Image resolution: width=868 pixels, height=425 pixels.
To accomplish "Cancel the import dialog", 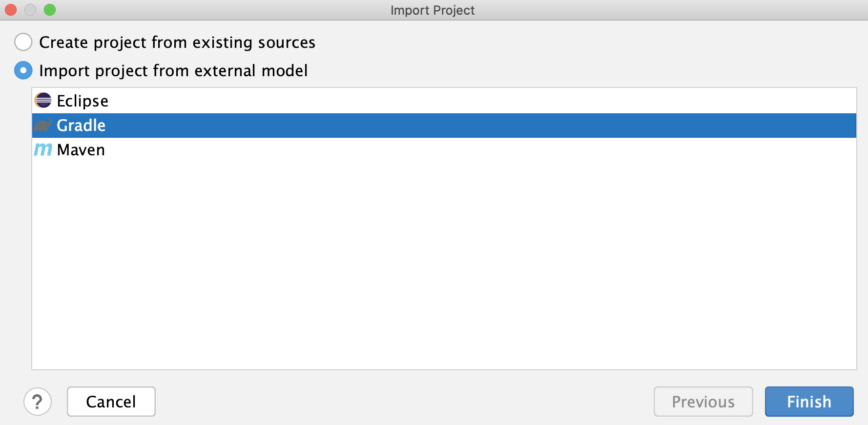I will [x=111, y=402].
